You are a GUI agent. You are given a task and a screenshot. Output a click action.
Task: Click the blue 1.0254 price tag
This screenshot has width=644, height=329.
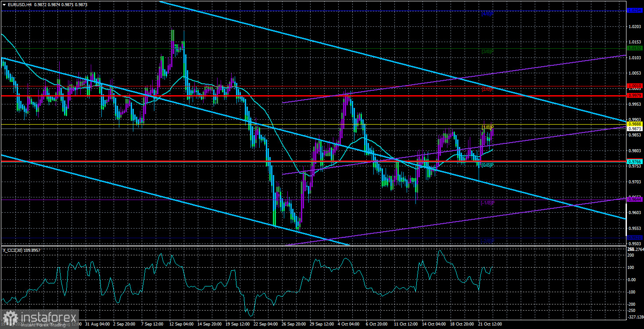635,11
